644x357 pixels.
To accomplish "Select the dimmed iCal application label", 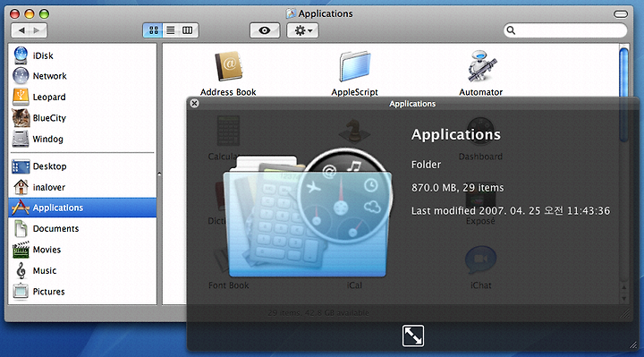I will point(354,285).
